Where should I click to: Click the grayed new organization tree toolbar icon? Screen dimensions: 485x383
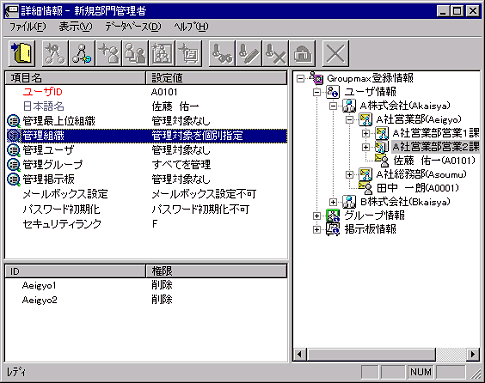(x=55, y=53)
